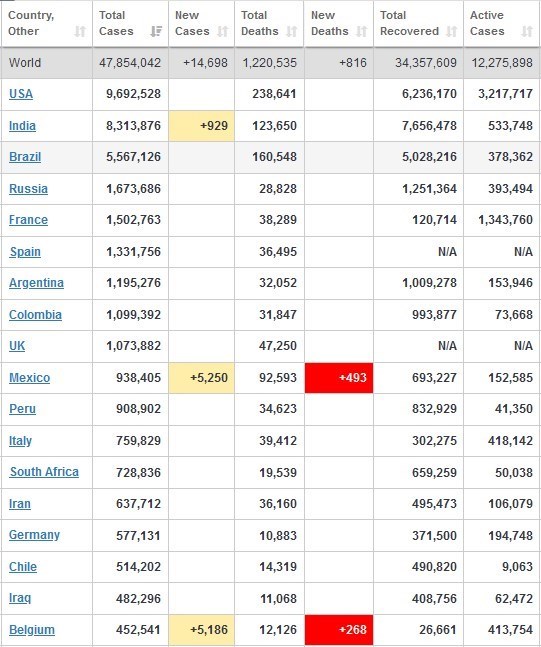Sort table by New Cases arrows
The image size is (541, 647).
(x=223, y=31)
